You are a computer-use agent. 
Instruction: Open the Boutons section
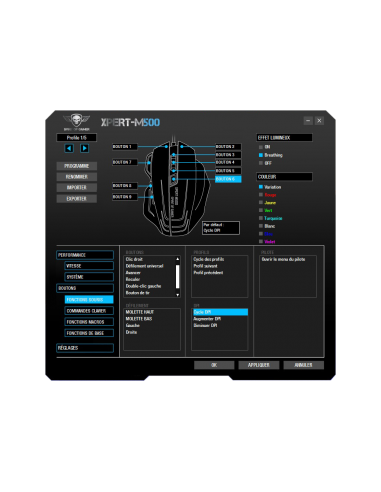[x=85, y=288]
